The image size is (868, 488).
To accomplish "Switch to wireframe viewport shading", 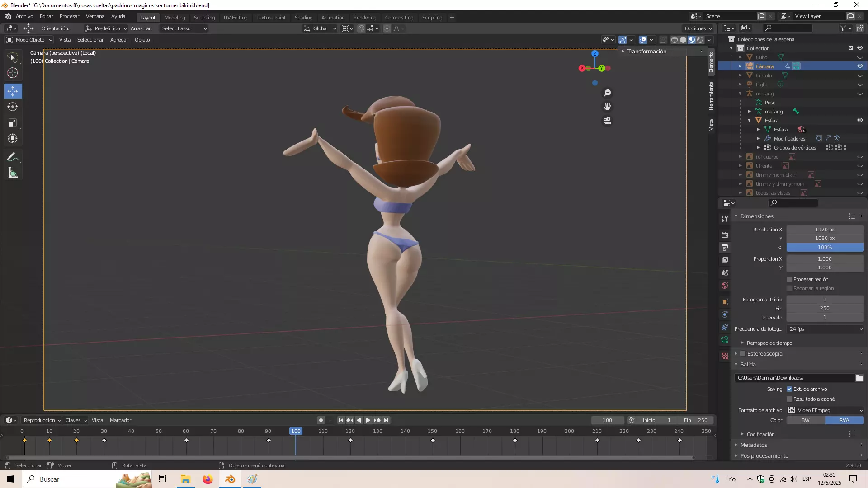I will (x=675, y=40).
